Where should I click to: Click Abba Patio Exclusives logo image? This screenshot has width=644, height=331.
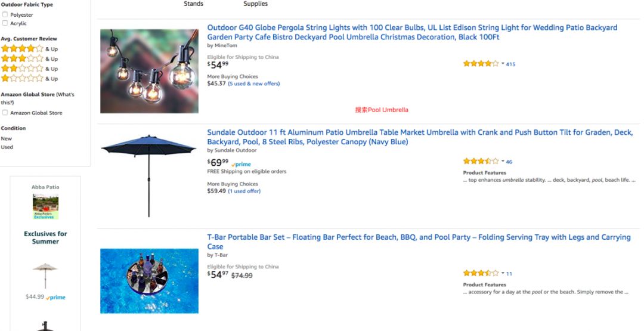[x=45, y=206]
